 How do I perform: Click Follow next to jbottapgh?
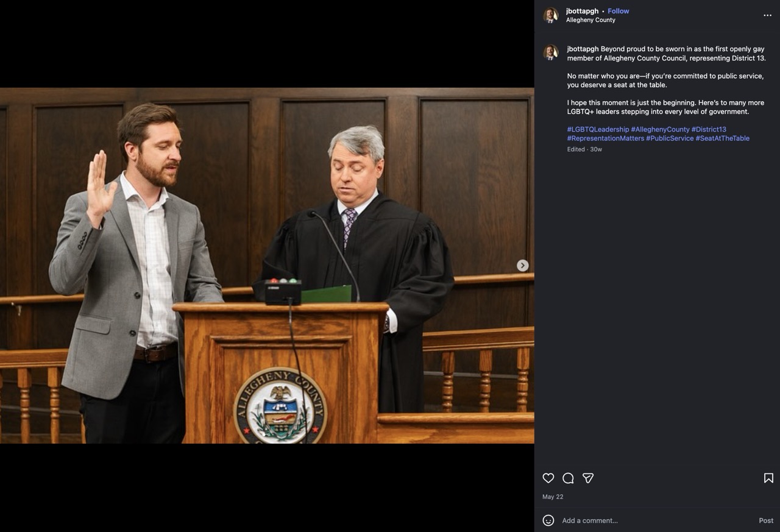click(618, 11)
